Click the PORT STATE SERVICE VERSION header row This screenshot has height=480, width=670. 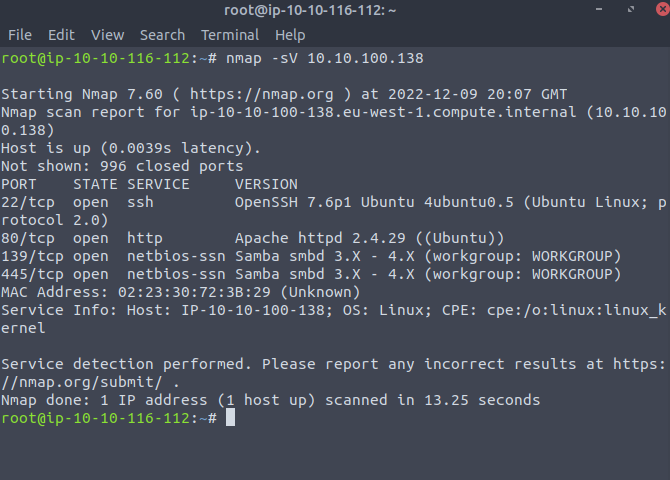(150, 184)
